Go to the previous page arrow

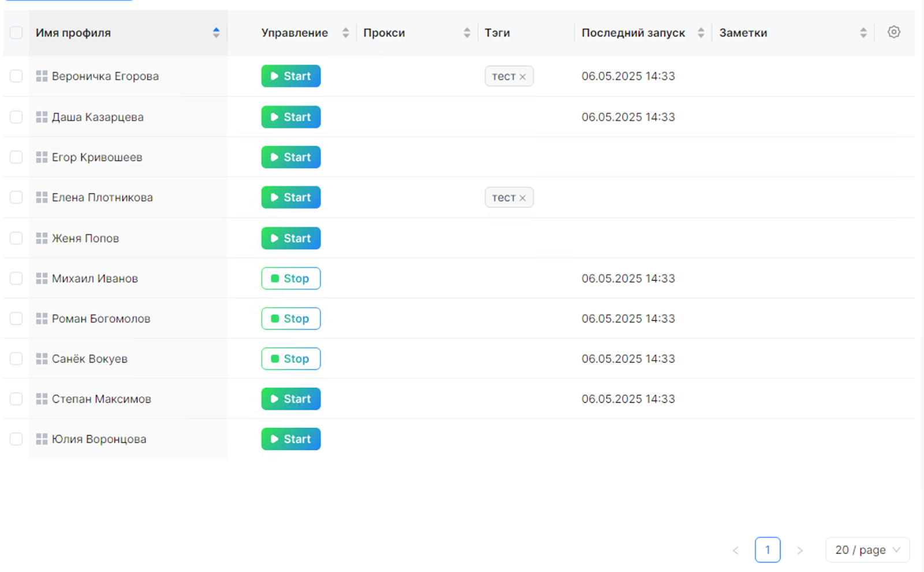pos(736,550)
